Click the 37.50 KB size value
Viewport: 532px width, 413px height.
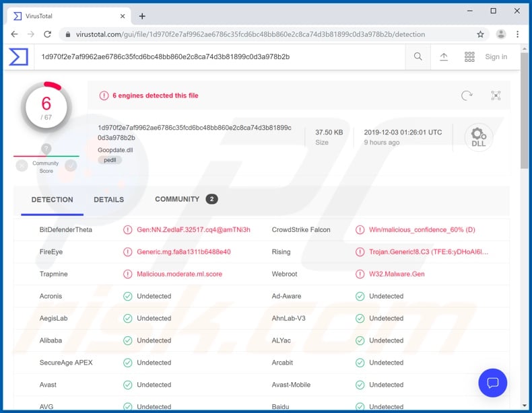(x=329, y=132)
